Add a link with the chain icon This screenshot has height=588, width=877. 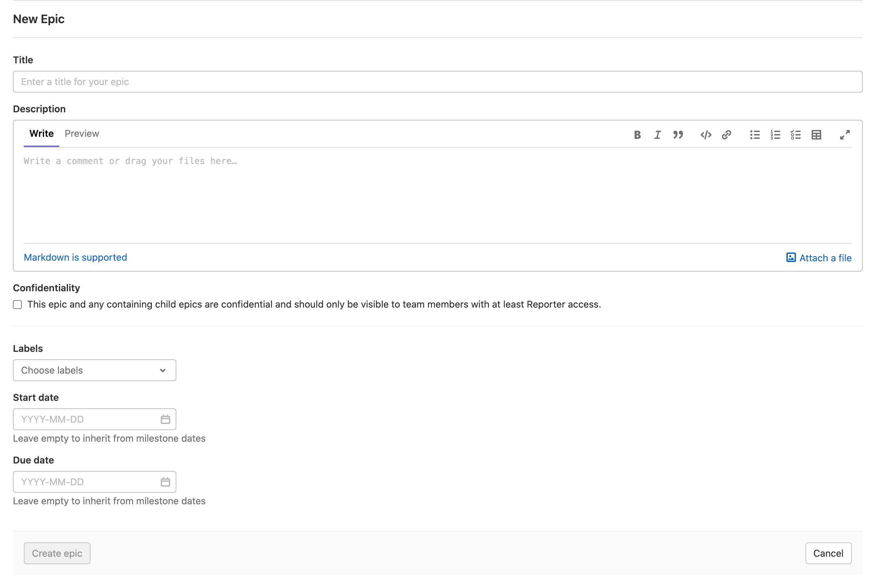(726, 135)
